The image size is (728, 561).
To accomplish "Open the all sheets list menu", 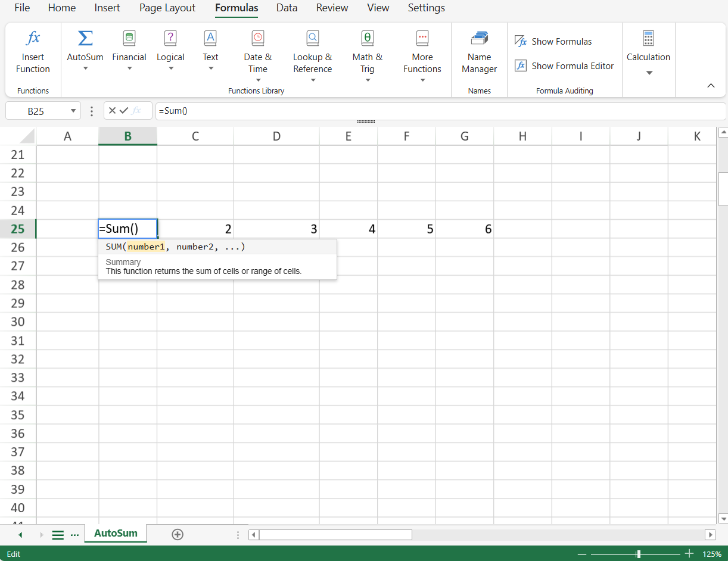I will tap(58, 535).
